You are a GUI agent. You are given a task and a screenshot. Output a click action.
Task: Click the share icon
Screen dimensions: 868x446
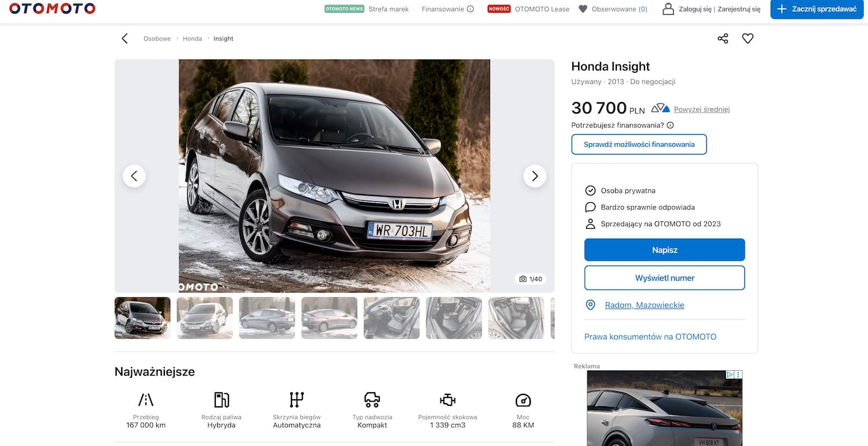[x=723, y=39]
